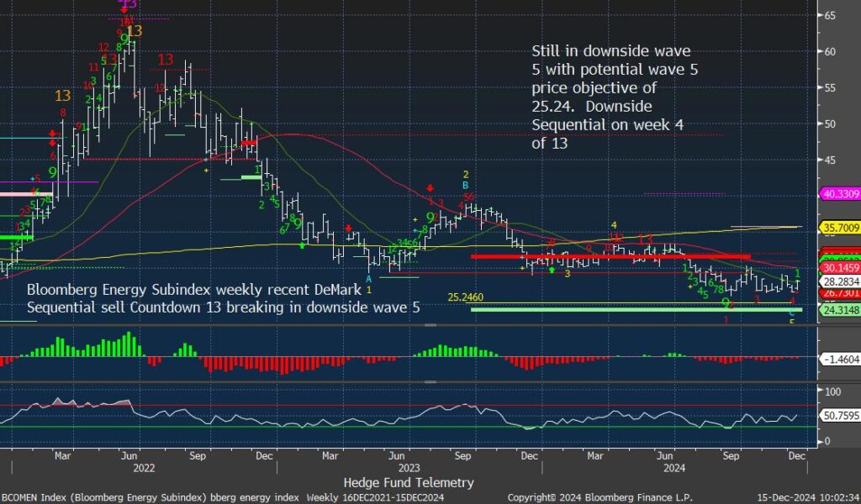Image resolution: width=861 pixels, height=504 pixels.
Task: Click the -1.4604 oscillator value label
Action: point(838,358)
